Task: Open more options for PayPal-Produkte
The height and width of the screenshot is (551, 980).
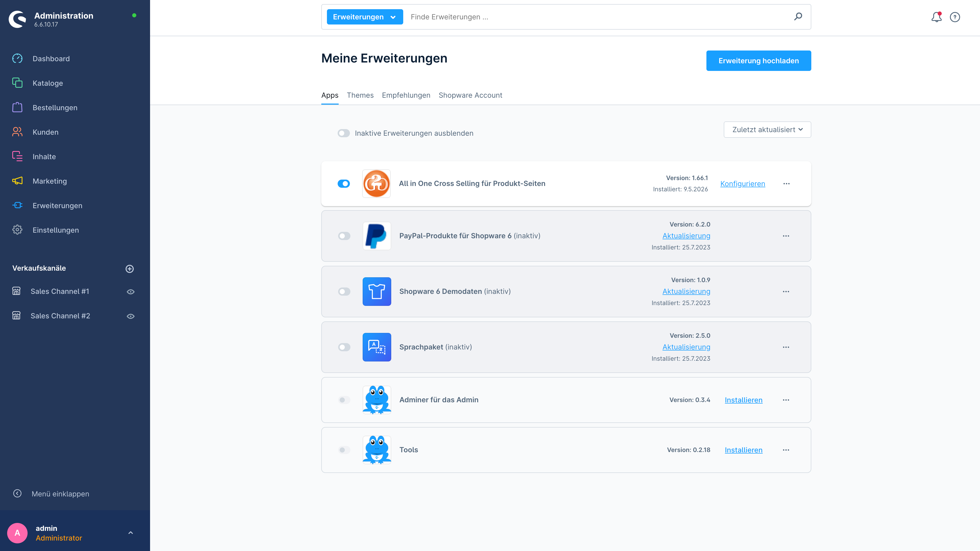Action: (x=786, y=236)
